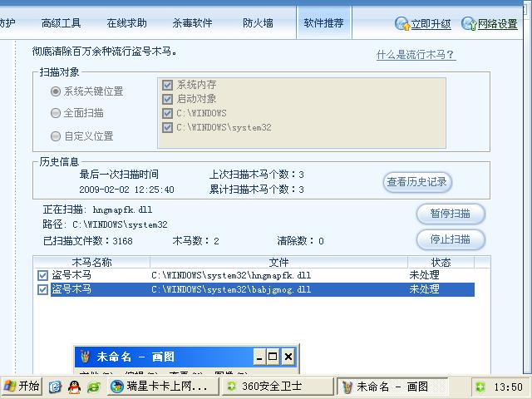Sort by the 文件 column header
This screenshot has width=532, height=399.
coord(278,262)
